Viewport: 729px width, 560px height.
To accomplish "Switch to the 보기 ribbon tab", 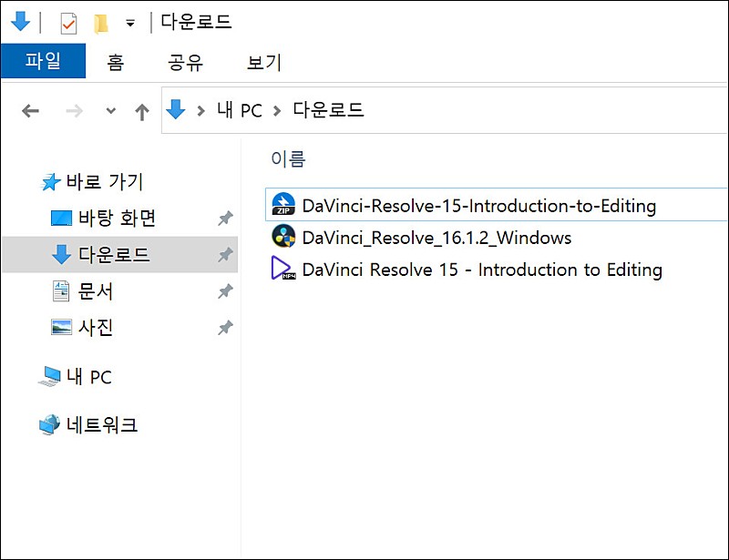I will click(x=263, y=62).
